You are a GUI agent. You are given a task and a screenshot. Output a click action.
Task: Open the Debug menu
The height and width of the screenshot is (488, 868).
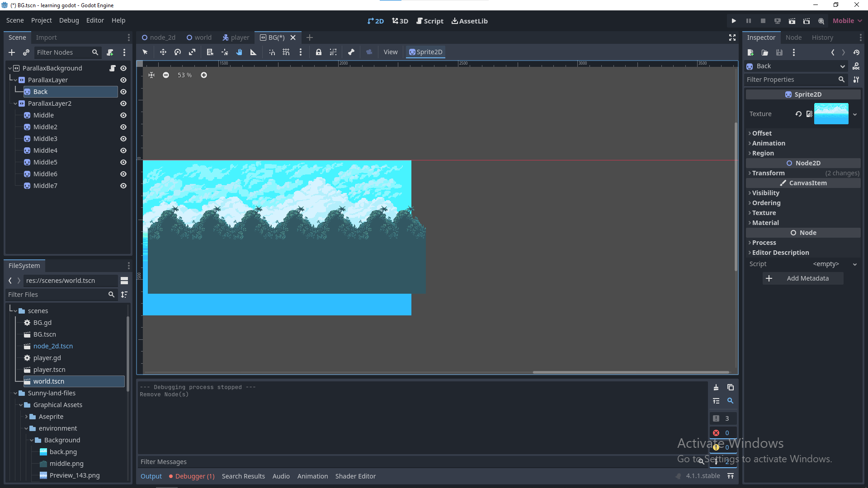pos(69,20)
